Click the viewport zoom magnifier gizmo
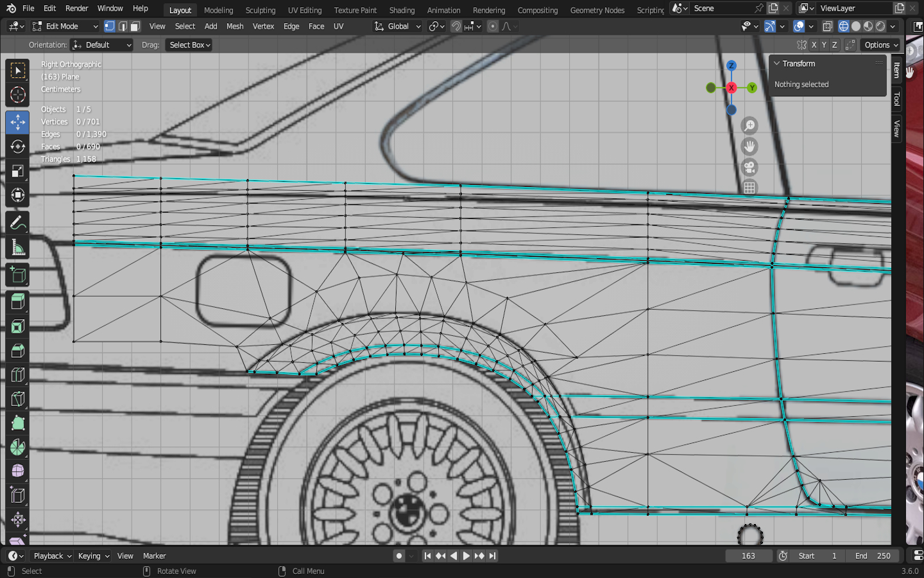924x578 pixels. (749, 126)
